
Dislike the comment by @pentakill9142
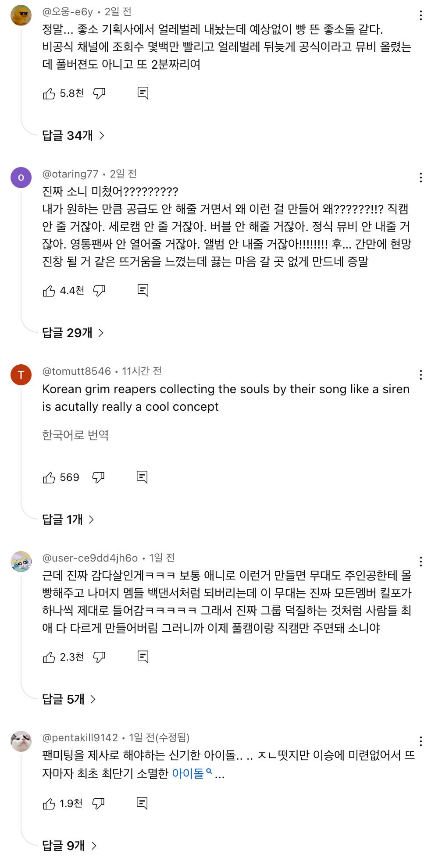point(98,804)
